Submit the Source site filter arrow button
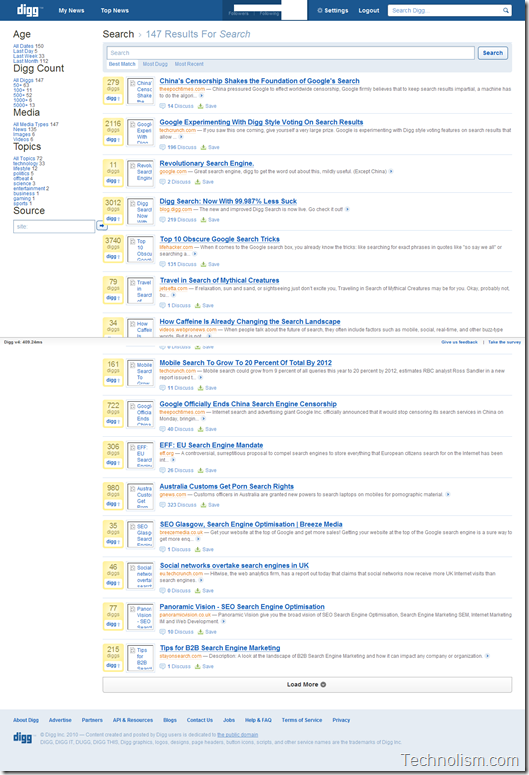This screenshot has height=775, width=529. pos(102,226)
